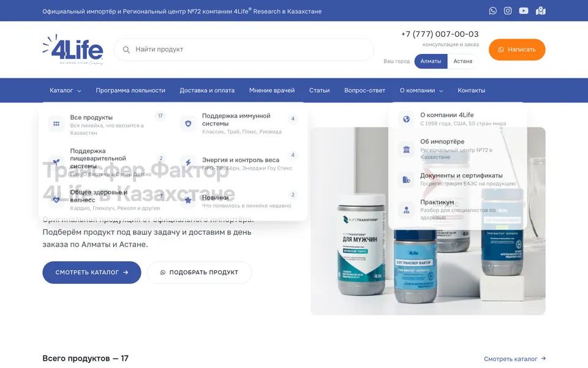Click the document icon for certificates
Screen dimensions: 588x368
coord(407,180)
